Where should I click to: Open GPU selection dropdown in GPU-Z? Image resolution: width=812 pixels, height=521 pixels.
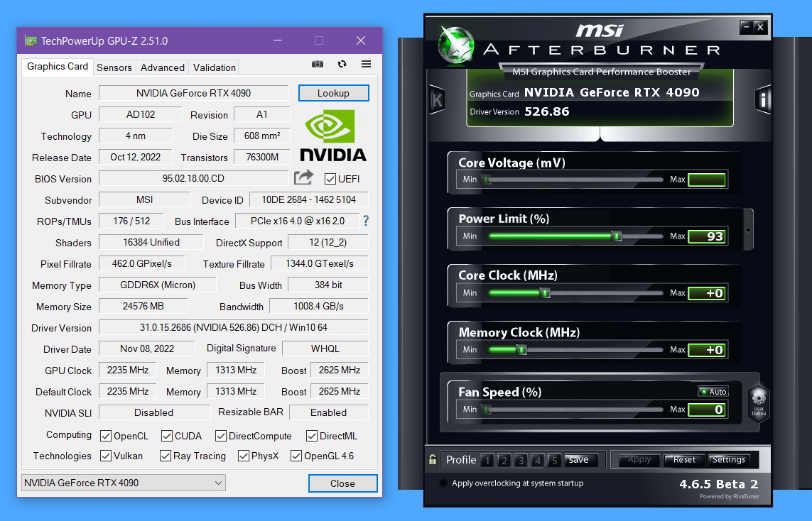123,483
